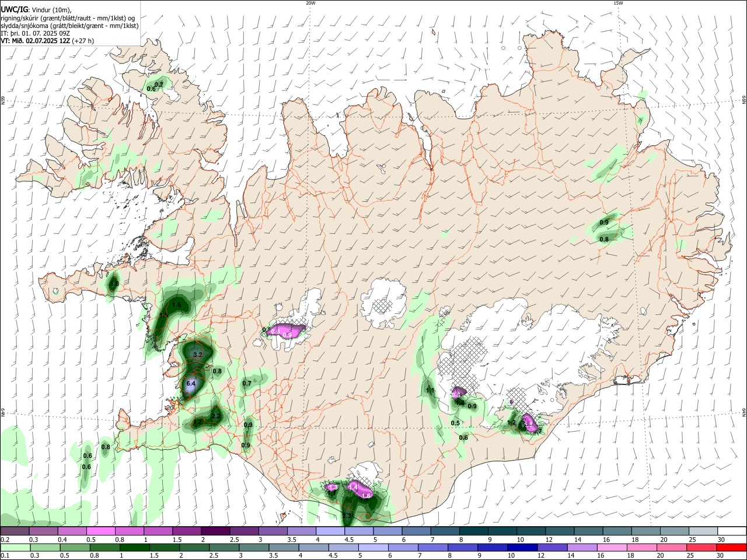Pick the bright pink 0.5 swatch in upper legend
747x560 pixels.
point(101,531)
